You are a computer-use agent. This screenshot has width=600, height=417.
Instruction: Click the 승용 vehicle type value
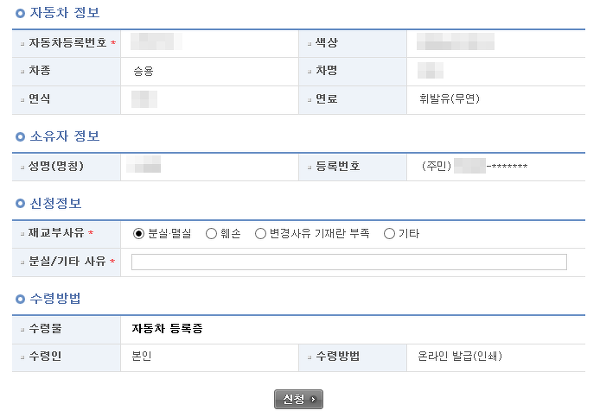pyautogui.click(x=143, y=71)
